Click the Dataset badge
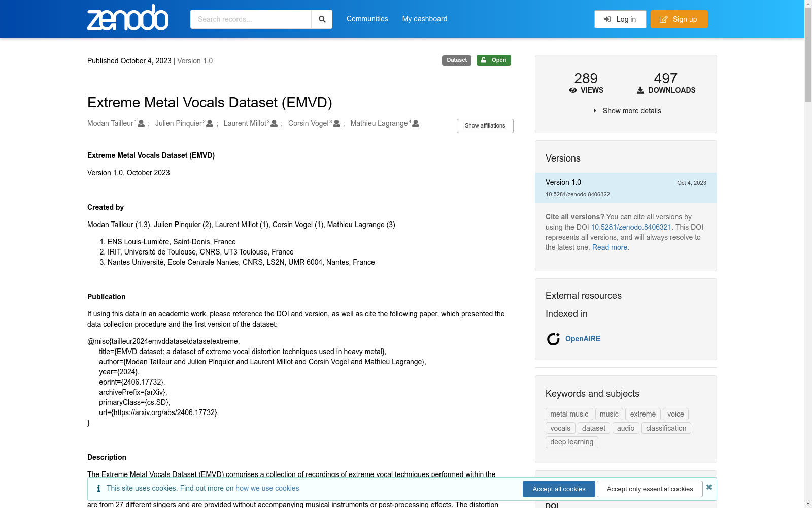 click(457, 60)
